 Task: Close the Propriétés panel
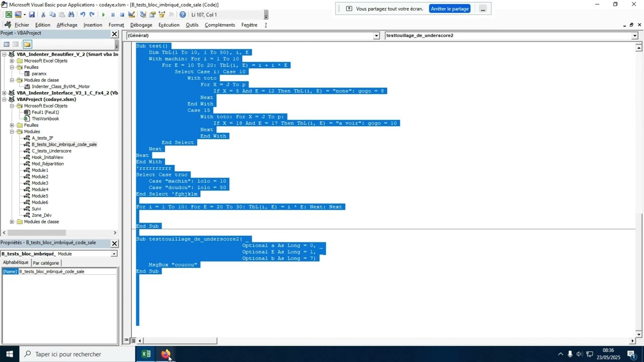coord(114,243)
